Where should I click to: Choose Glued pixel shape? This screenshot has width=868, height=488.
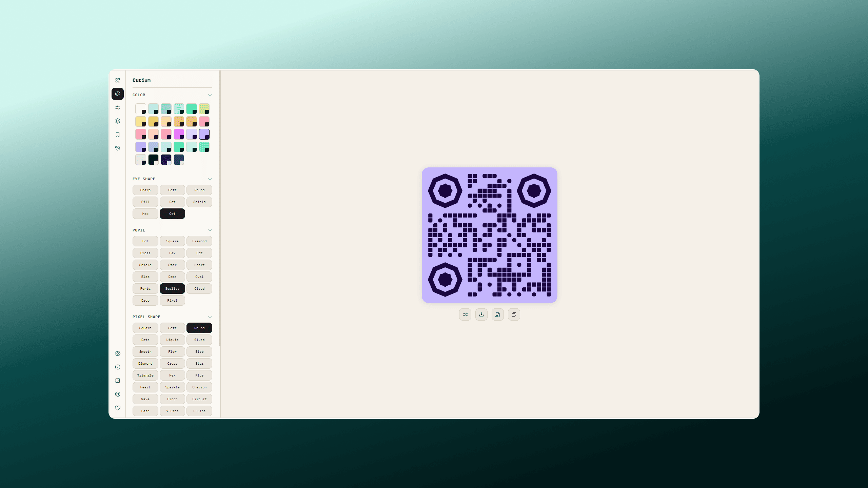click(x=199, y=340)
